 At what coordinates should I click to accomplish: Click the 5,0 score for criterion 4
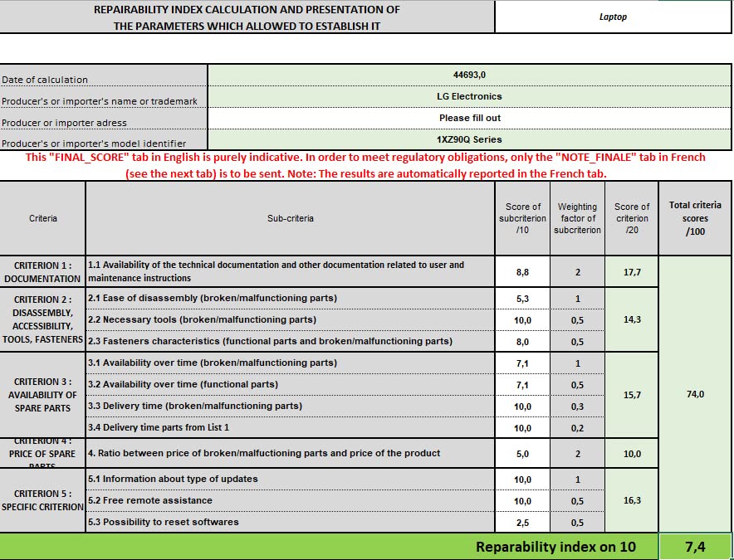[x=522, y=454]
